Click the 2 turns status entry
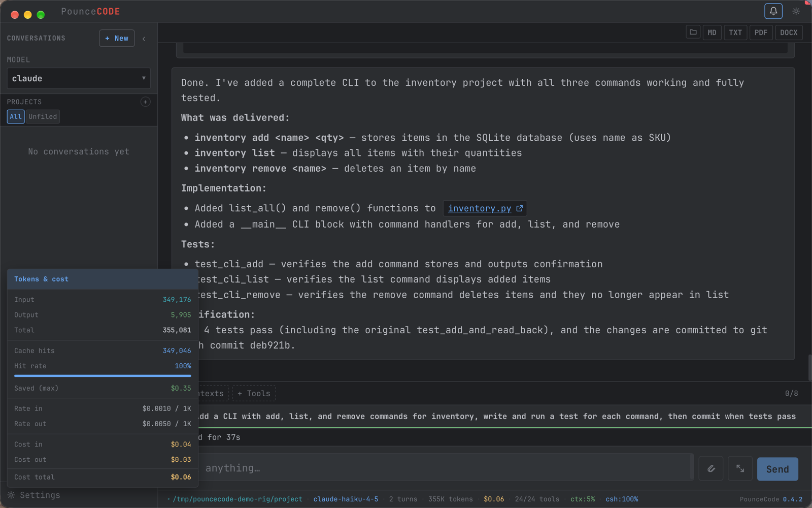Screen dimensions: 812x508 (x=403, y=499)
